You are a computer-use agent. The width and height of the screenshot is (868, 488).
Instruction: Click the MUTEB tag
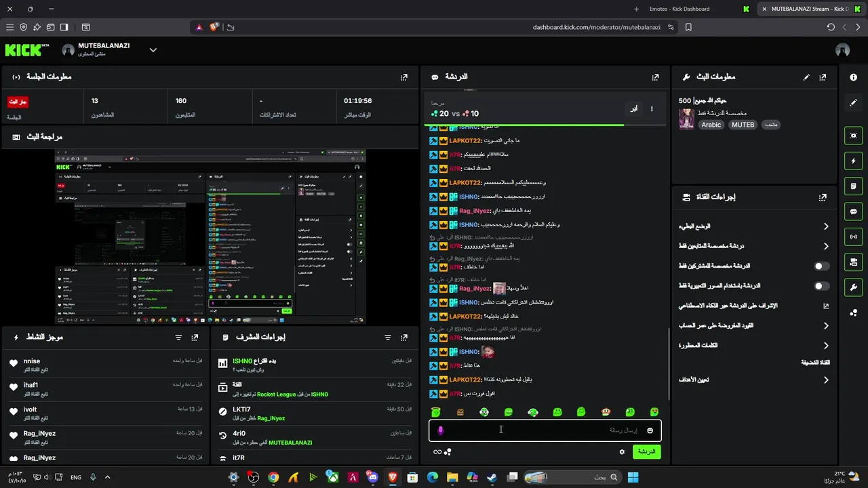click(x=743, y=125)
